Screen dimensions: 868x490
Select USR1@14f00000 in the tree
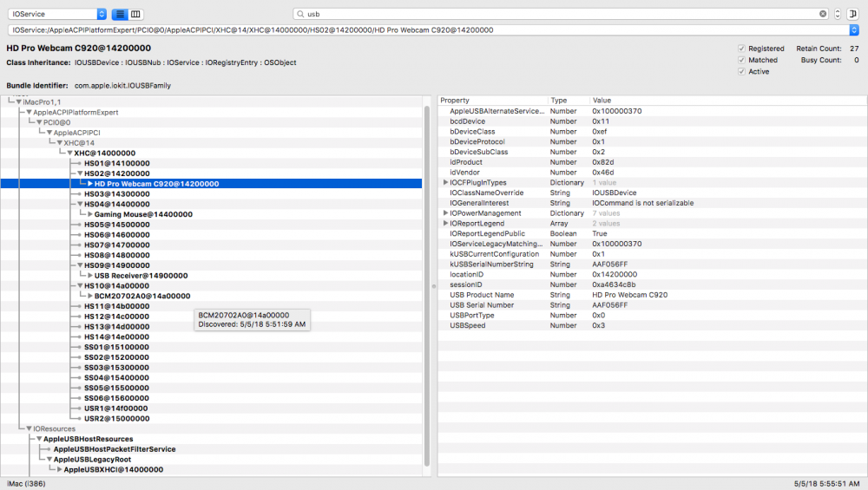point(115,408)
